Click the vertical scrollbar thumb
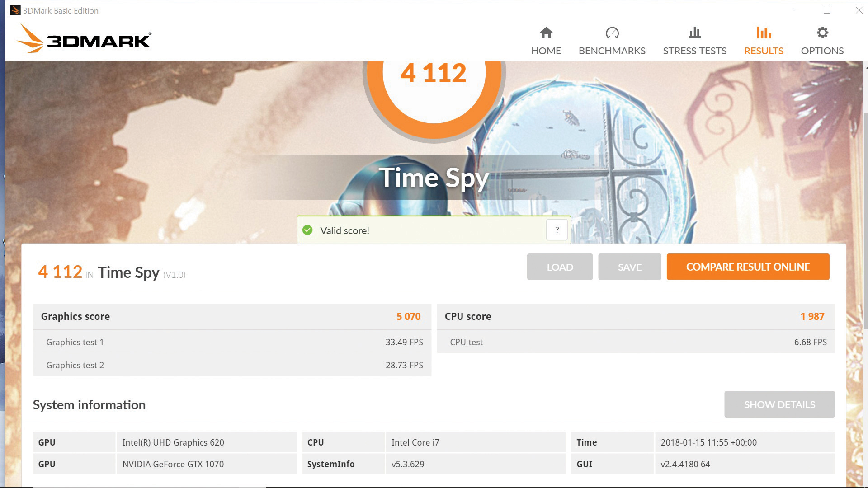The image size is (868, 488). [x=865, y=221]
